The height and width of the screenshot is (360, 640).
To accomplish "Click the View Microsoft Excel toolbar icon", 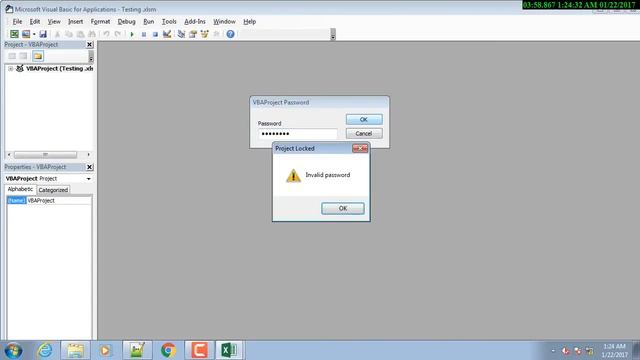I will click(14, 34).
